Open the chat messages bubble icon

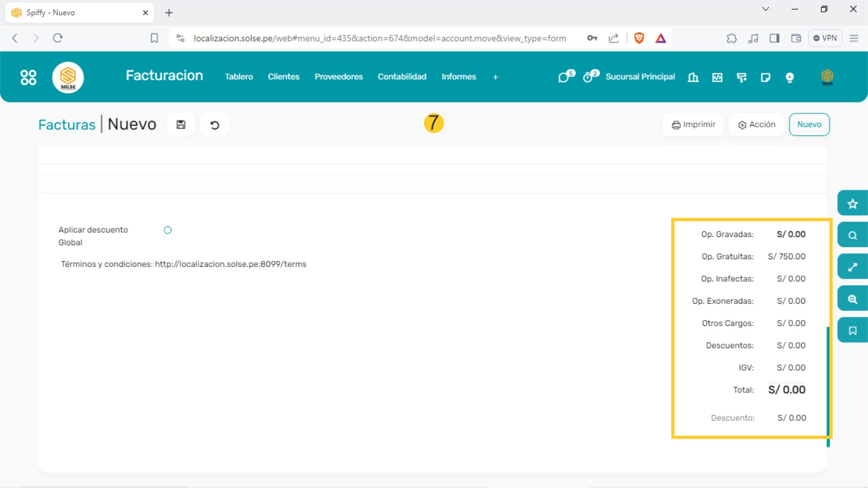[565, 77]
